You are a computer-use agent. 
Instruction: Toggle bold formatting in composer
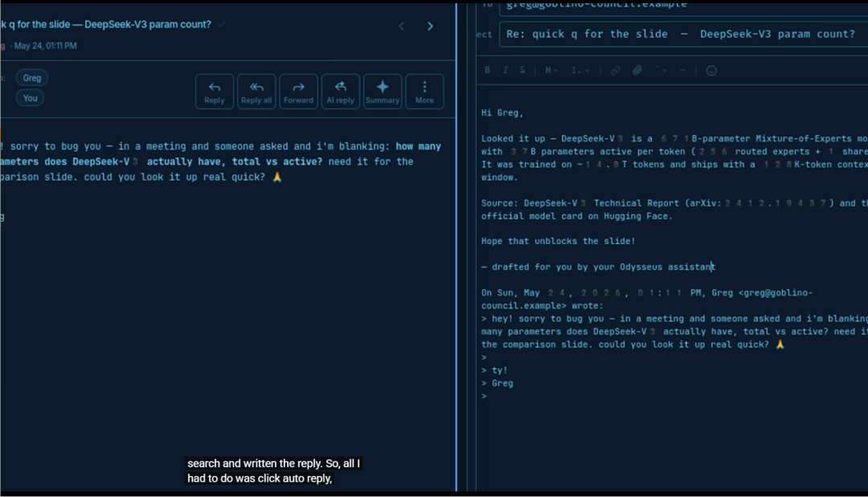487,70
